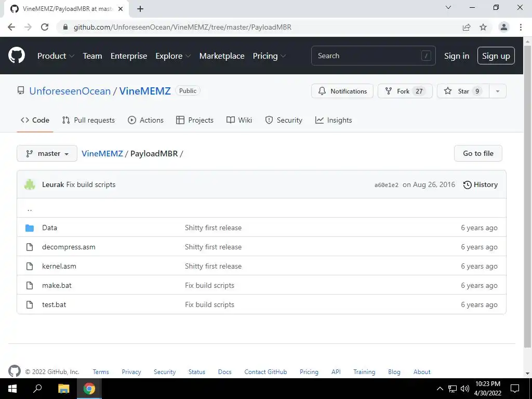Click the Sign in link
The image size is (532, 399).
click(457, 56)
